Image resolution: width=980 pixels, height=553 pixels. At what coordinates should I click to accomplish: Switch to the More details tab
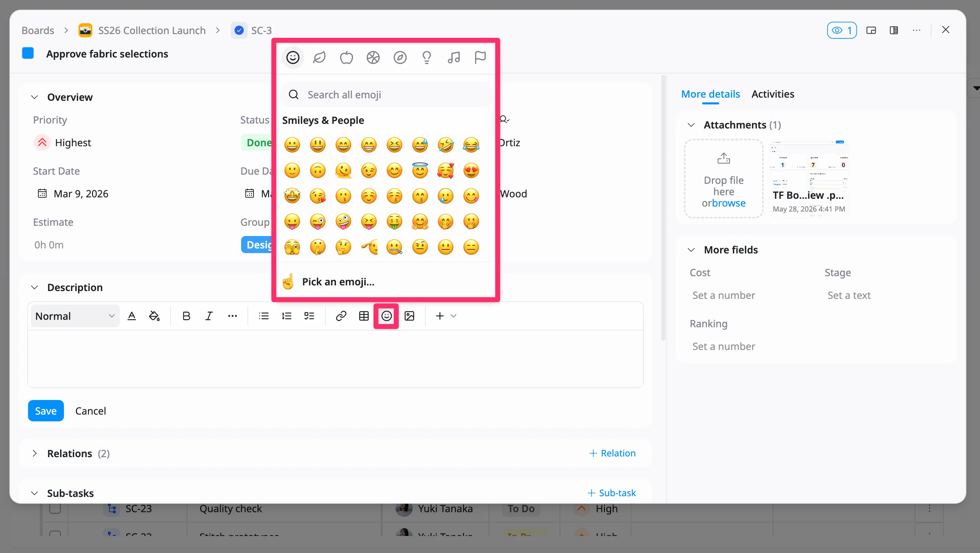[x=710, y=94]
